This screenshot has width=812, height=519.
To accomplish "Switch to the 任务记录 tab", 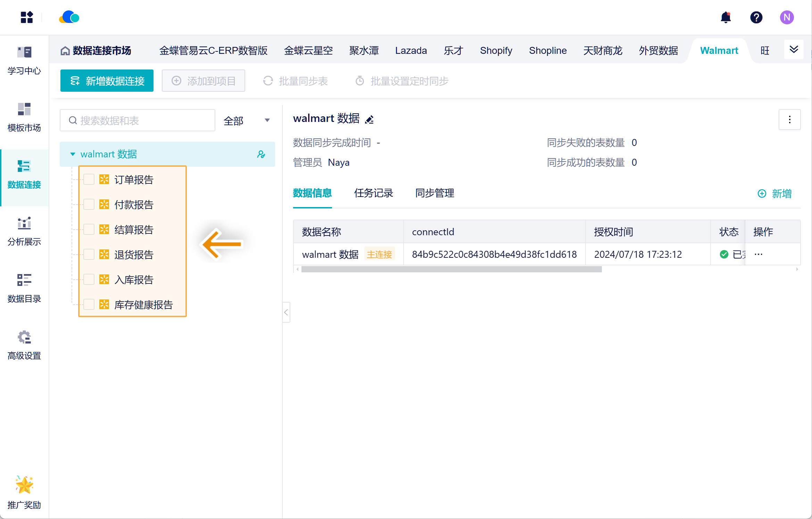I will (x=373, y=193).
